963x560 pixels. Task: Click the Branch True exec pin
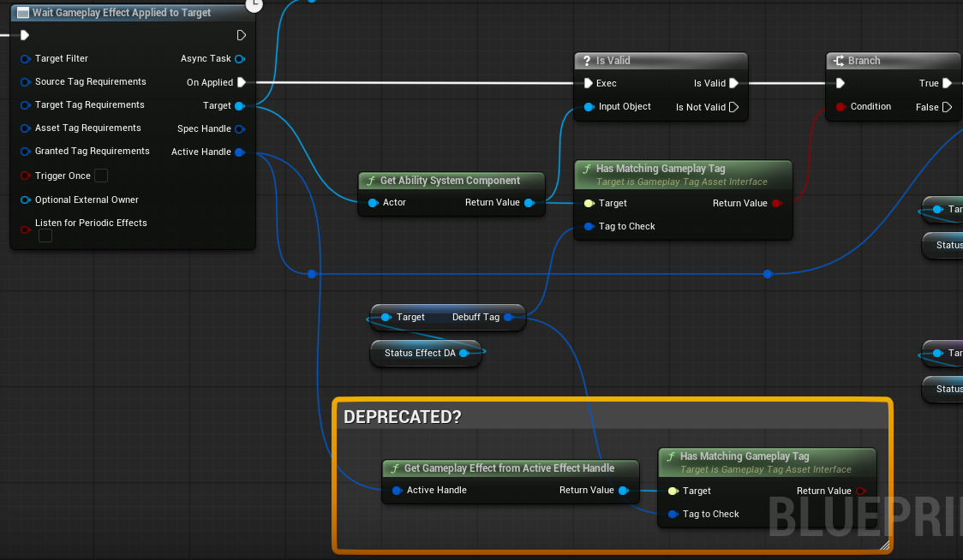[x=947, y=83]
